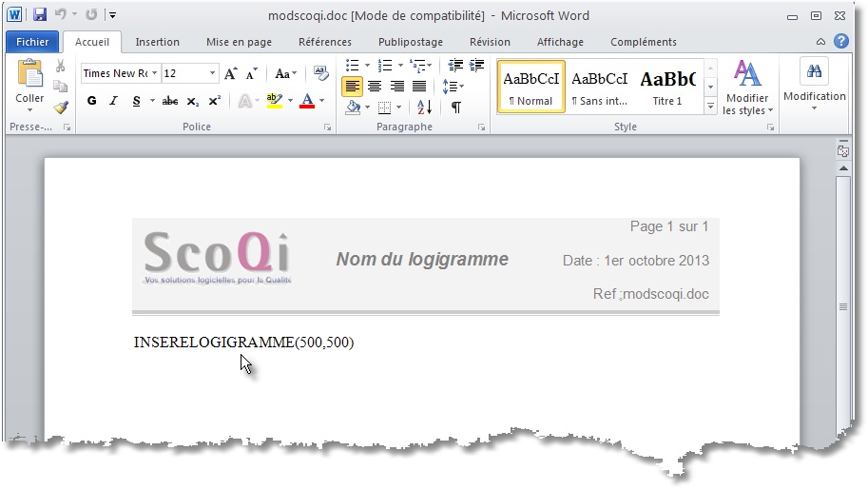Image resolution: width=868 pixels, height=490 pixels.
Task: Open the Modification binoculars menu
Action: 815,85
